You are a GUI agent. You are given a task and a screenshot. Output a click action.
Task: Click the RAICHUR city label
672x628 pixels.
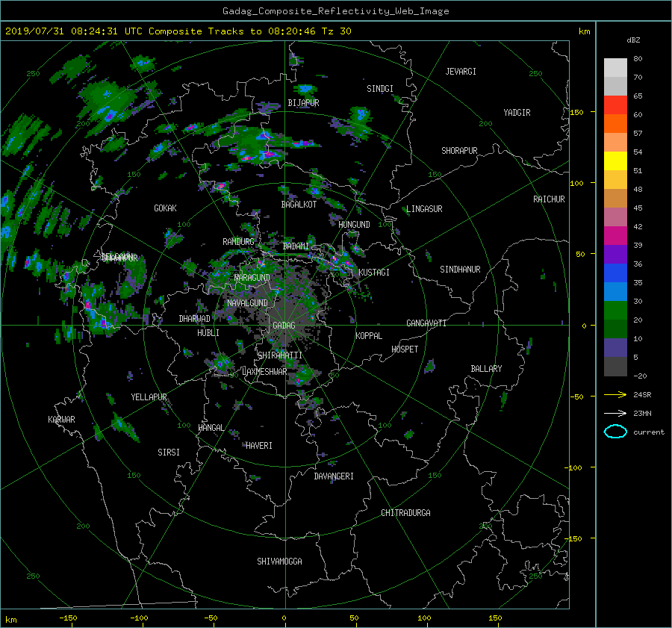pyautogui.click(x=549, y=199)
